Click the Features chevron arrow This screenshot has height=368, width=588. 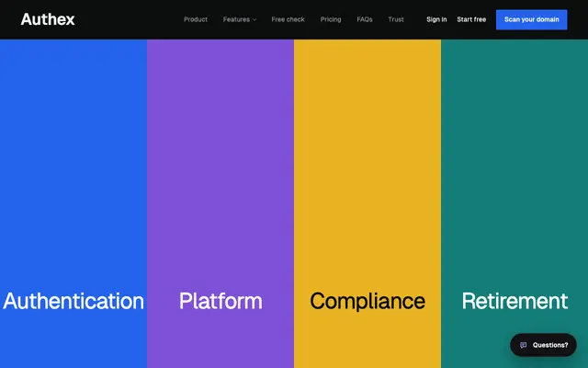(254, 20)
